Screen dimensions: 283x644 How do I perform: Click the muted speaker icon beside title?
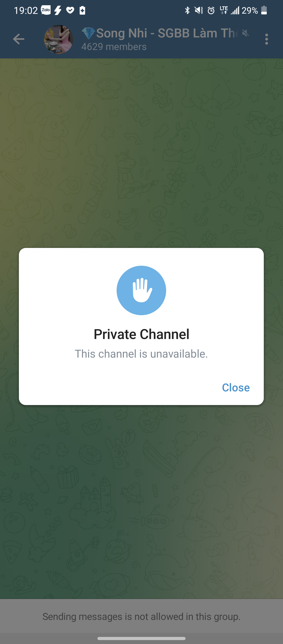(245, 33)
